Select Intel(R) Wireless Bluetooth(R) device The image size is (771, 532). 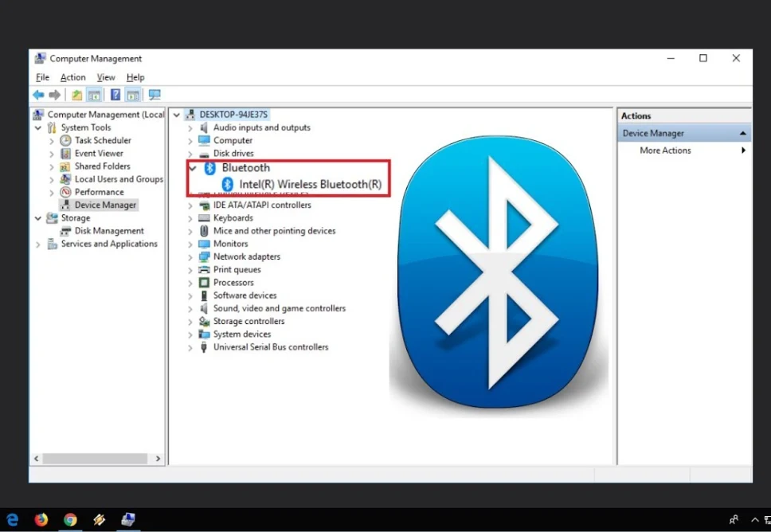(x=311, y=185)
